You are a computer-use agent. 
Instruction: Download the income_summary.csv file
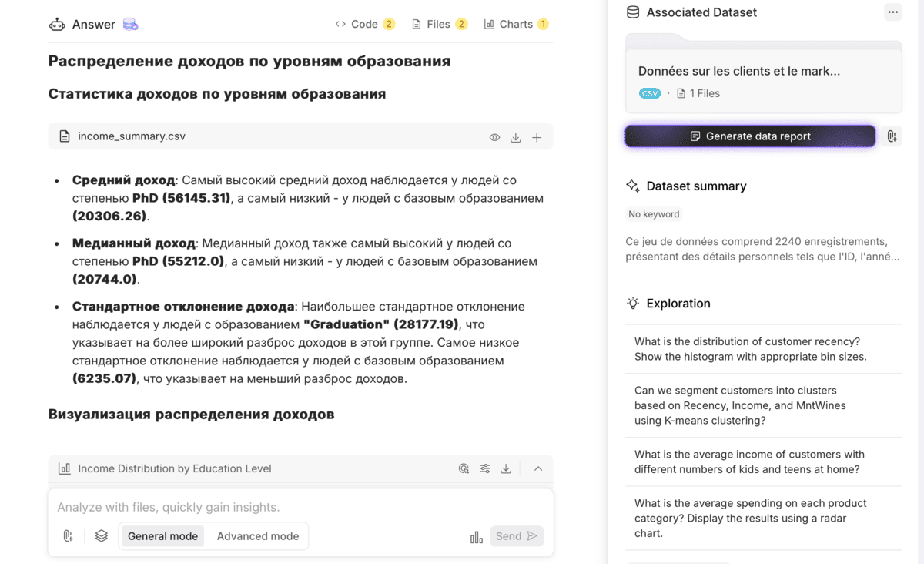(516, 137)
